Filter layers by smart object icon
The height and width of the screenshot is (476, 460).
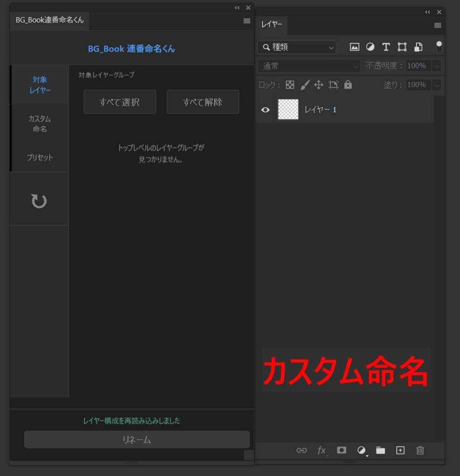pos(419,47)
